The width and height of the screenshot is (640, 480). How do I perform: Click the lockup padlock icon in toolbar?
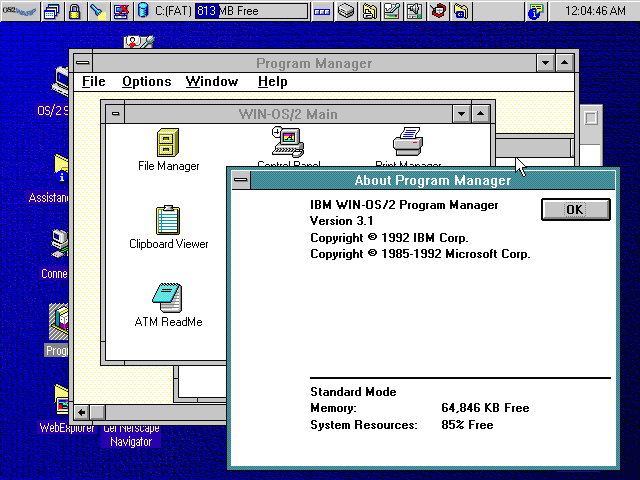[74, 12]
